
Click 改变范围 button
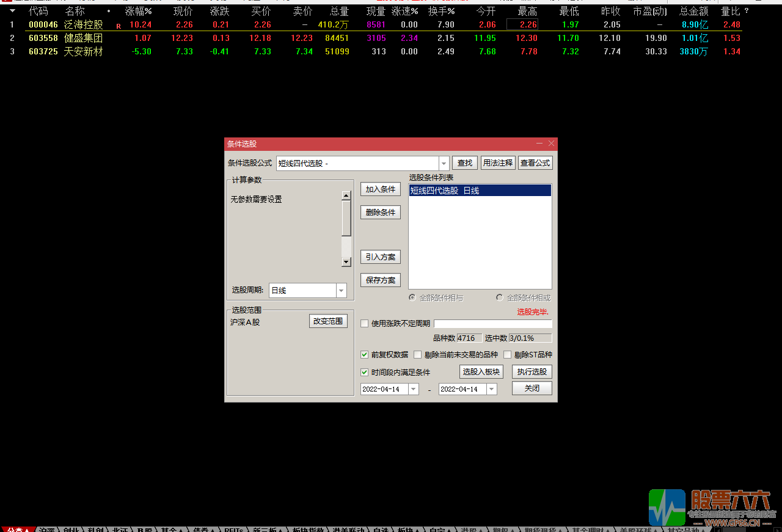[328, 321]
